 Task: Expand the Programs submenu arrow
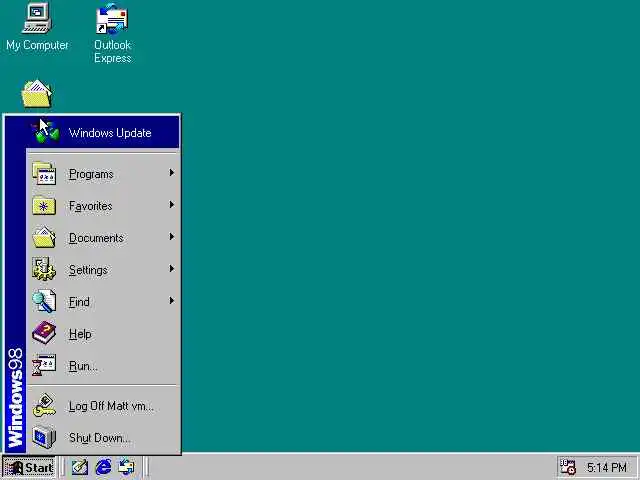172,173
